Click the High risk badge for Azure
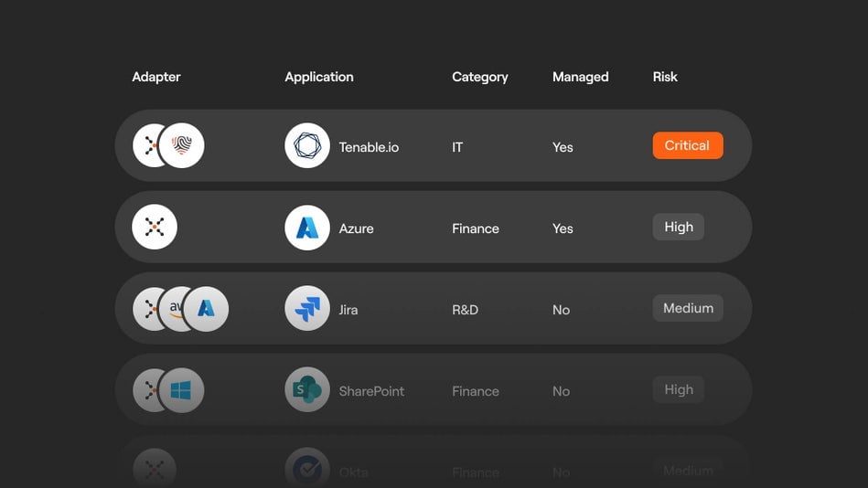 (678, 227)
